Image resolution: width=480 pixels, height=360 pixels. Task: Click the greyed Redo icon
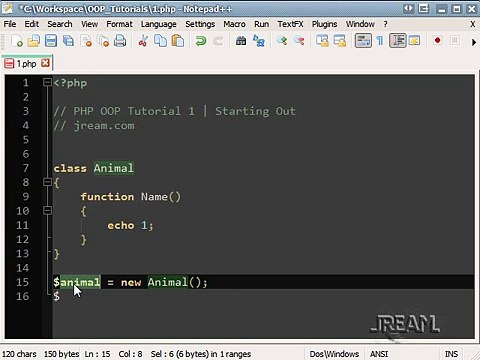[x=218, y=41]
